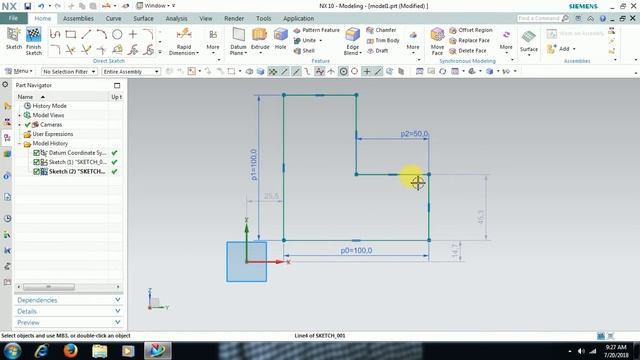Image resolution: width=640 pixels, height=360 pixels.
Task: Click the Pattern Feature button
Action: coord(316,30)
